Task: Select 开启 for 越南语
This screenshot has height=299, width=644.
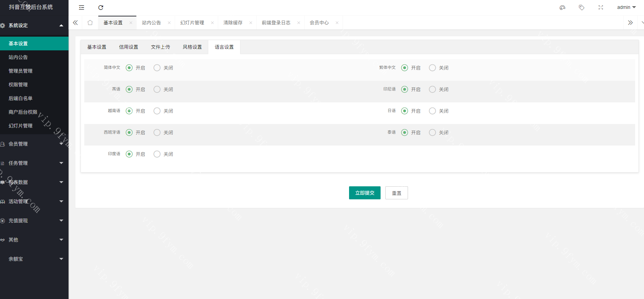Action: click(129, 111)
